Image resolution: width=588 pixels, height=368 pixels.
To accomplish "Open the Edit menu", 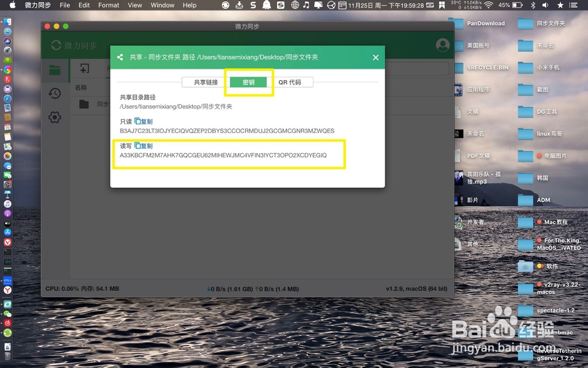I will coord(84,5).
